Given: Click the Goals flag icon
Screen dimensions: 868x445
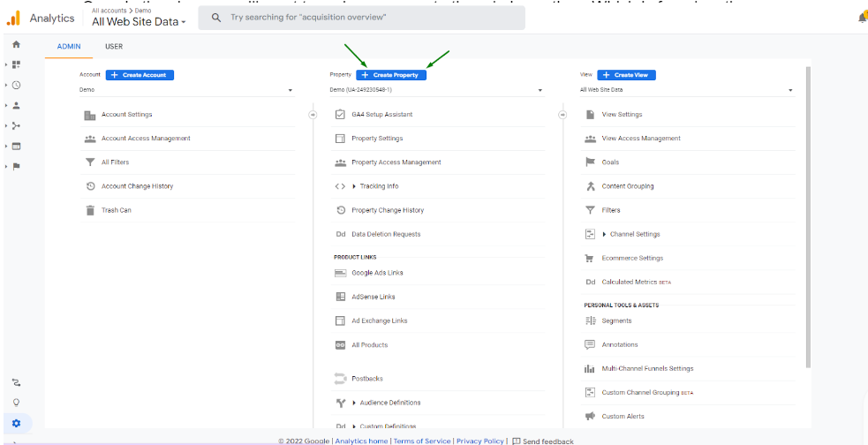Looking at the screenshot, I should tap(590, 162).
